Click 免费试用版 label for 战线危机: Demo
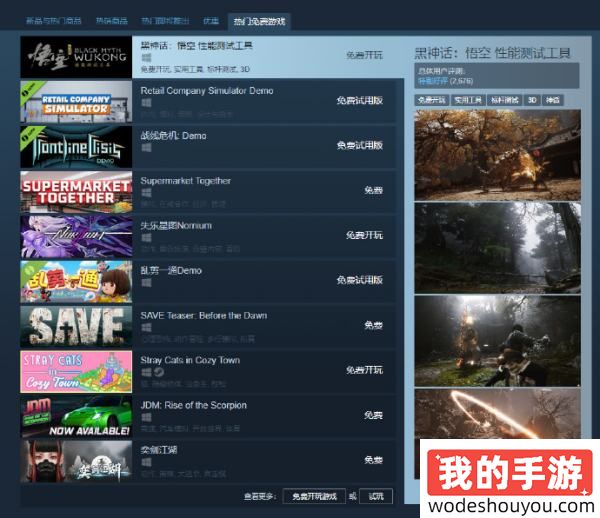Image resolution: width=600 pixels, height=518 pixels. (x=360, y=145)
